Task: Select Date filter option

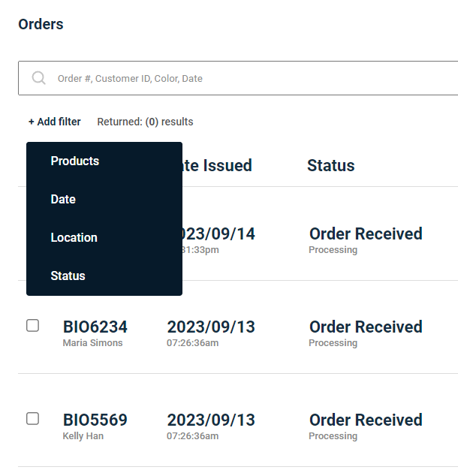Action: click(63, 199)
